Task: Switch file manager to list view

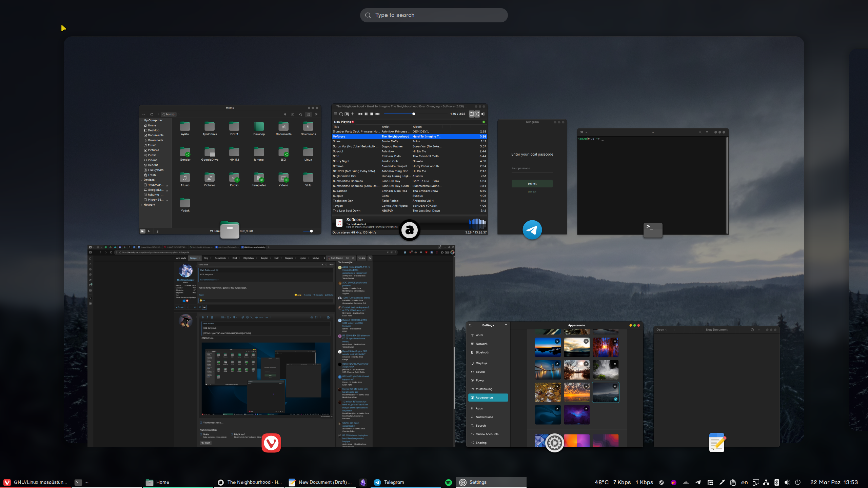Action: coord(316,115)
